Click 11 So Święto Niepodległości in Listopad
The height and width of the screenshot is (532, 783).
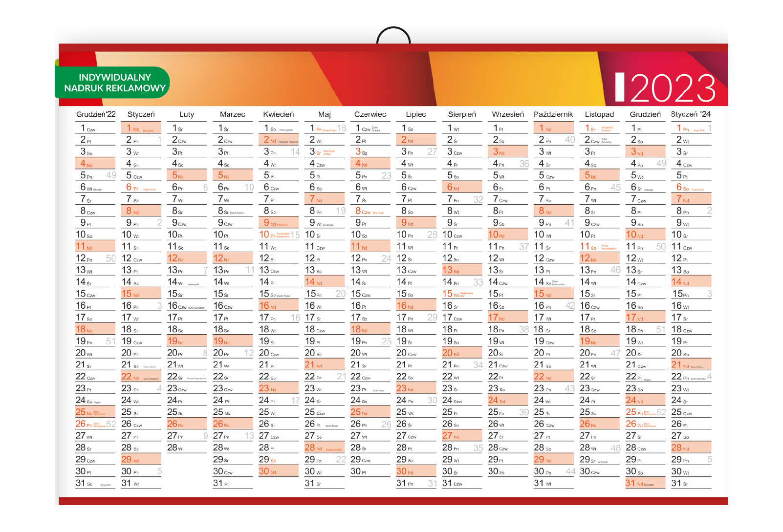(x=600, y=247)
